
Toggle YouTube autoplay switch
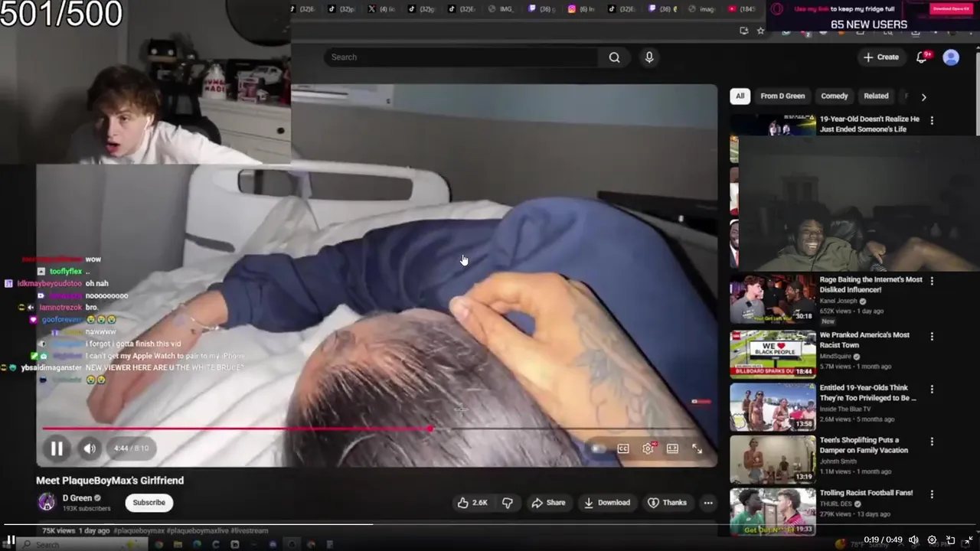[x=598, y=448]
